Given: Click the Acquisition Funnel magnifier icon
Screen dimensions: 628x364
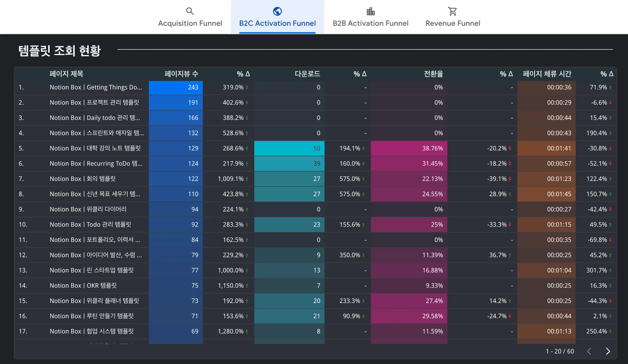Looking at the screenshot, I should (190, 11).
